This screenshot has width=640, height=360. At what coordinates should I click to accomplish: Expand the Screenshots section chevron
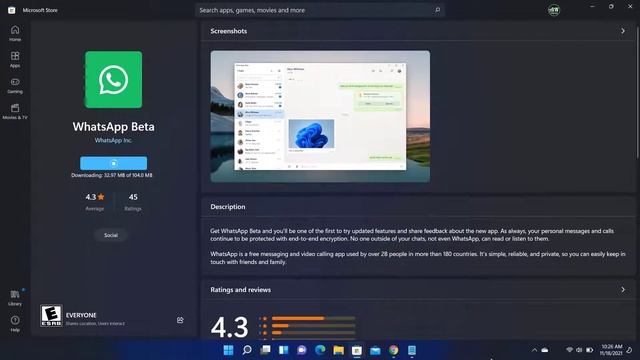[623, 31]
